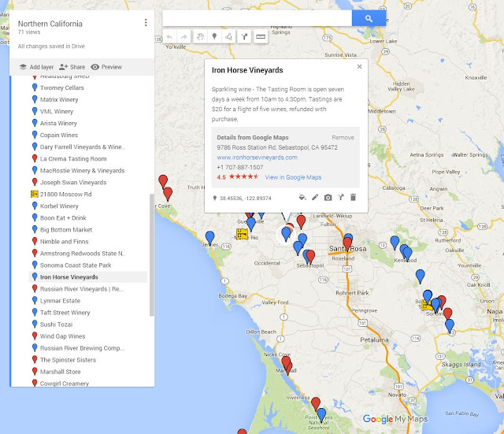Click the undo arrow in map toolbar
This screenshot has width=504, height=434.
[170, 37]
